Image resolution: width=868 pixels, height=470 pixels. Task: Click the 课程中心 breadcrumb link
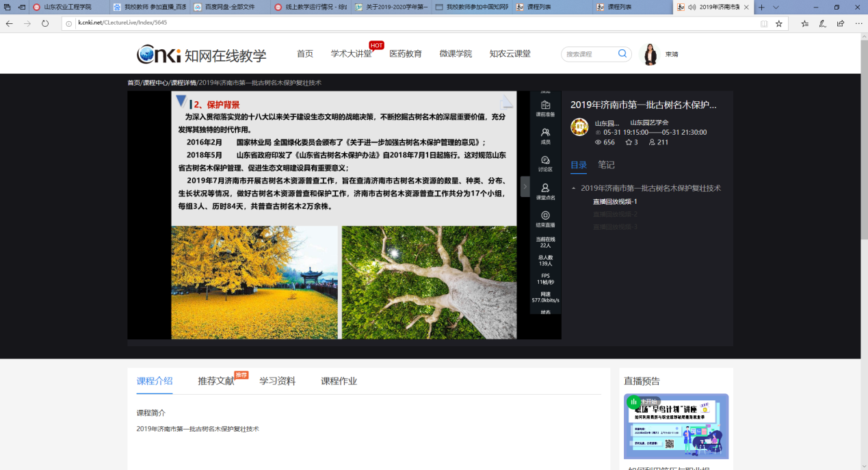coord(155,83)
